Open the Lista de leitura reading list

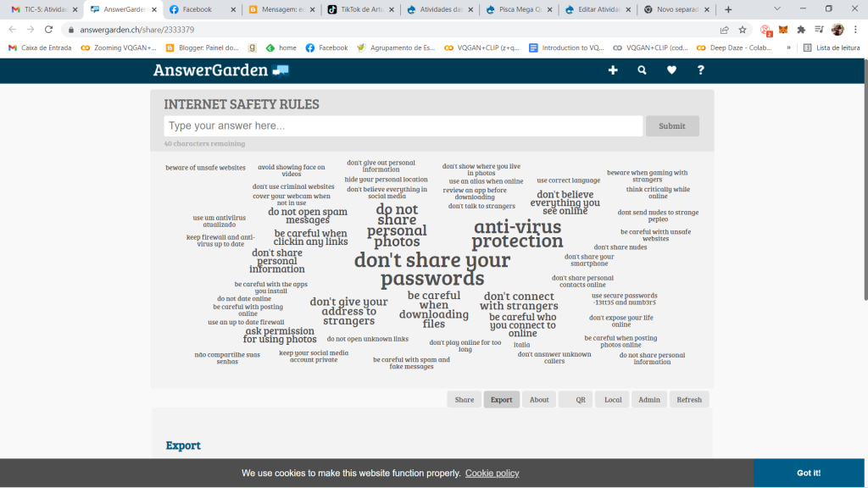832,48
